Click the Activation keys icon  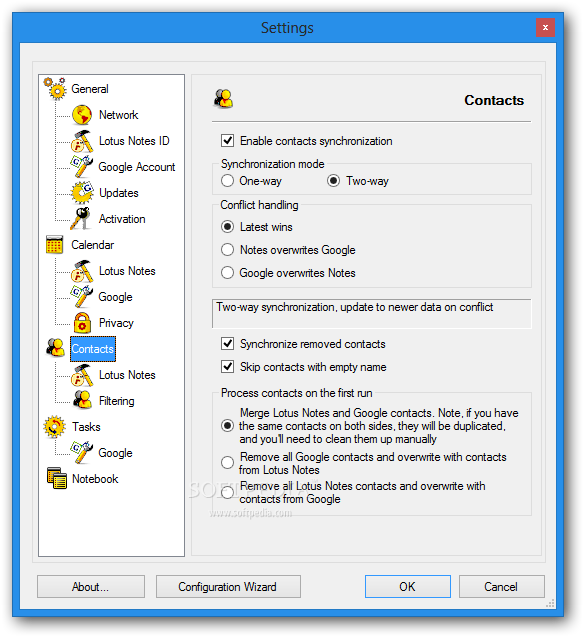pyautogui.click(x=81, y=219)
